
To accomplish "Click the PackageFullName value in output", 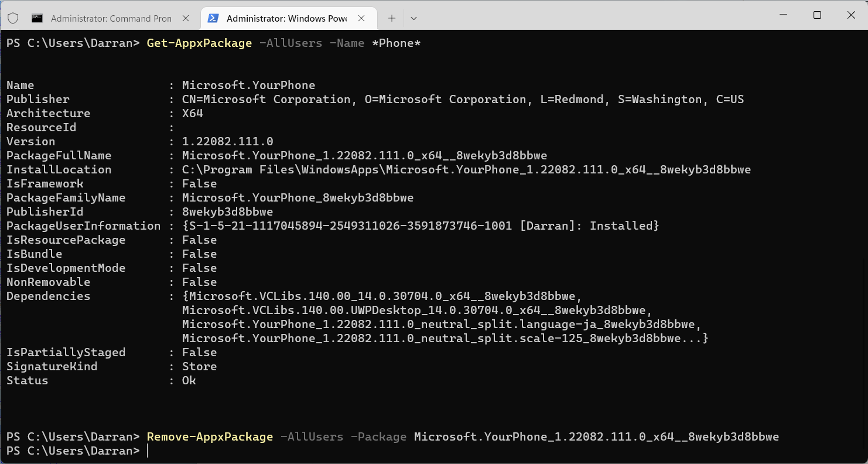I will [x=364, y=156].
